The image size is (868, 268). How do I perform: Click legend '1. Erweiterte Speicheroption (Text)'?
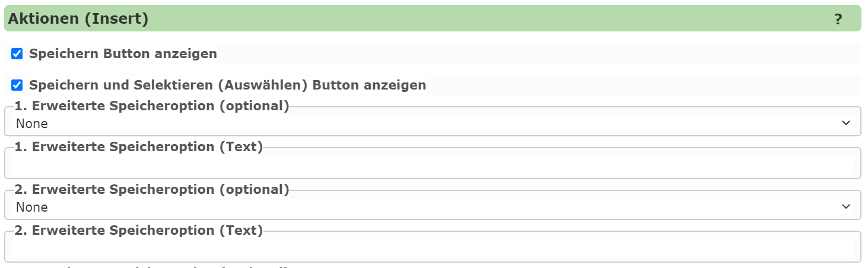(x=138, y=146)
